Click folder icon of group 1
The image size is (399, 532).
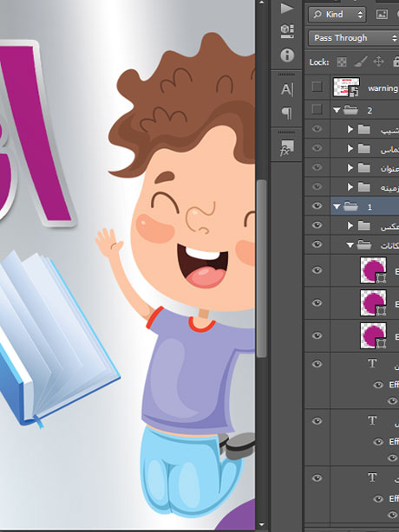(350, 206)
